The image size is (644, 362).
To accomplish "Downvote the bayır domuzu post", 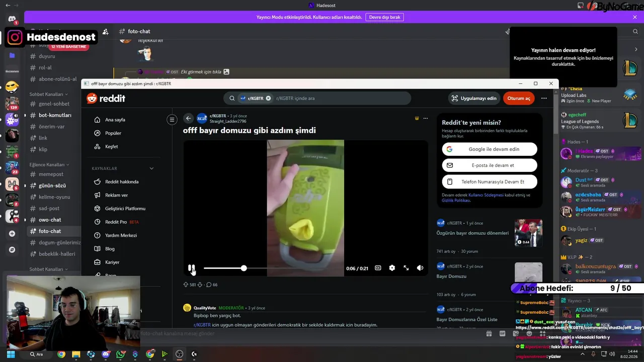I will (x=200, y=285).
